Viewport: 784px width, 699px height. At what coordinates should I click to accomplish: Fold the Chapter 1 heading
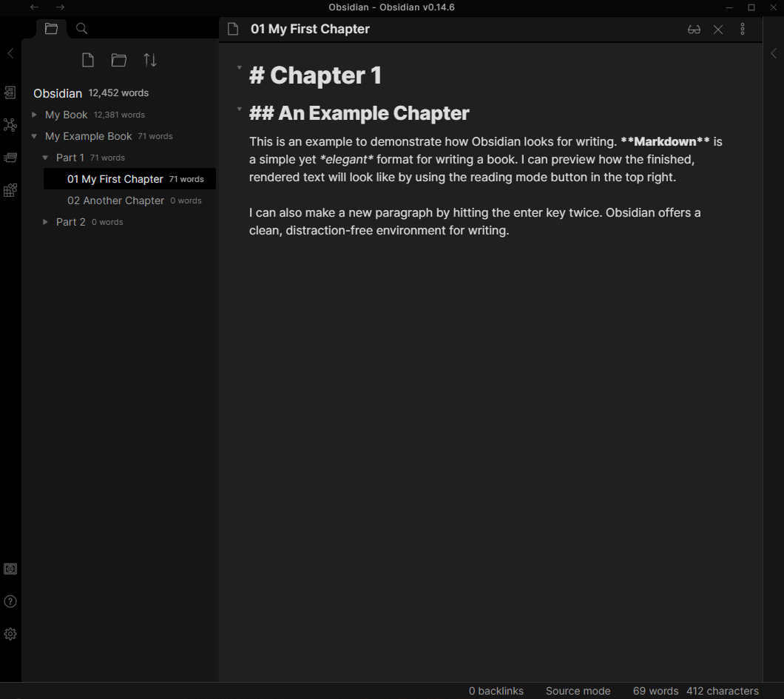pyautogui.click(x=240, y=67)
